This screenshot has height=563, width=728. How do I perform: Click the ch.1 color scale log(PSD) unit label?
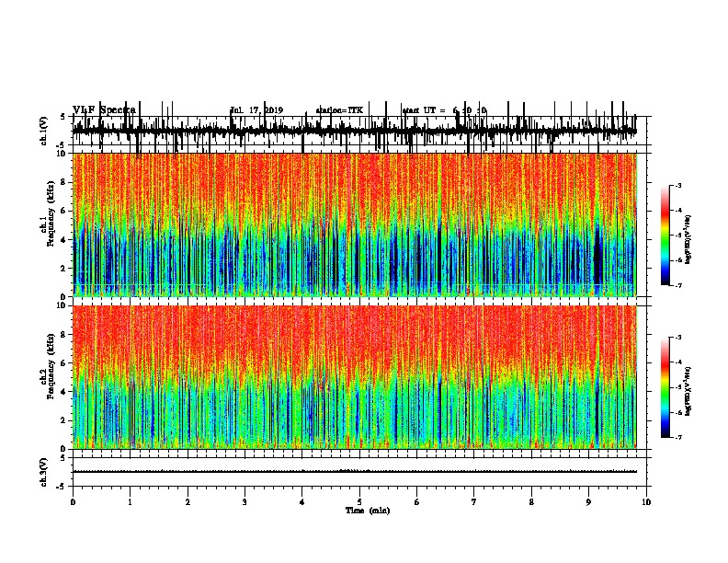[x=688, y=239]
